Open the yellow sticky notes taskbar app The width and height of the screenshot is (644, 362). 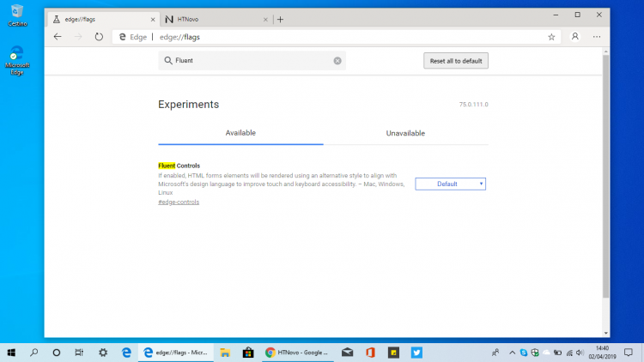point(393,353)
